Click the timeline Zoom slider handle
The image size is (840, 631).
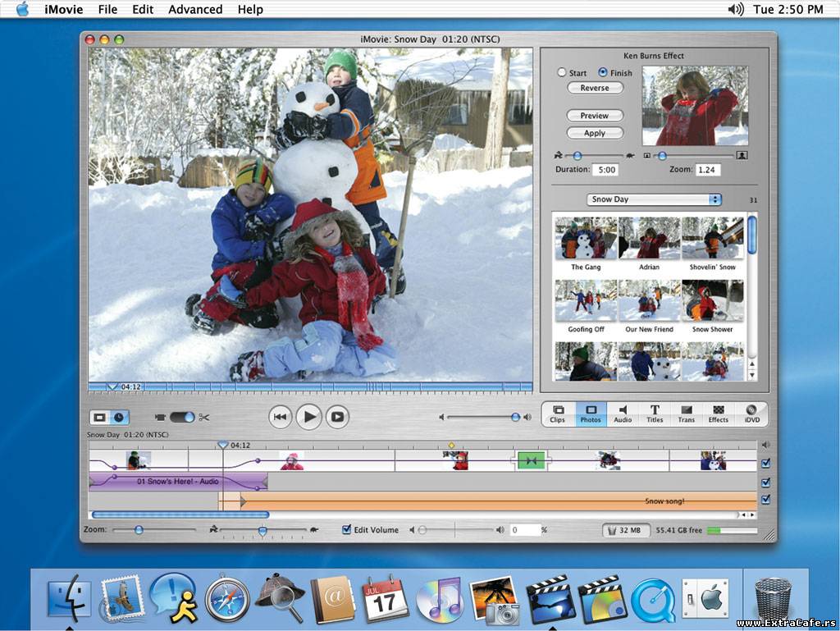(x=139, y=530)
